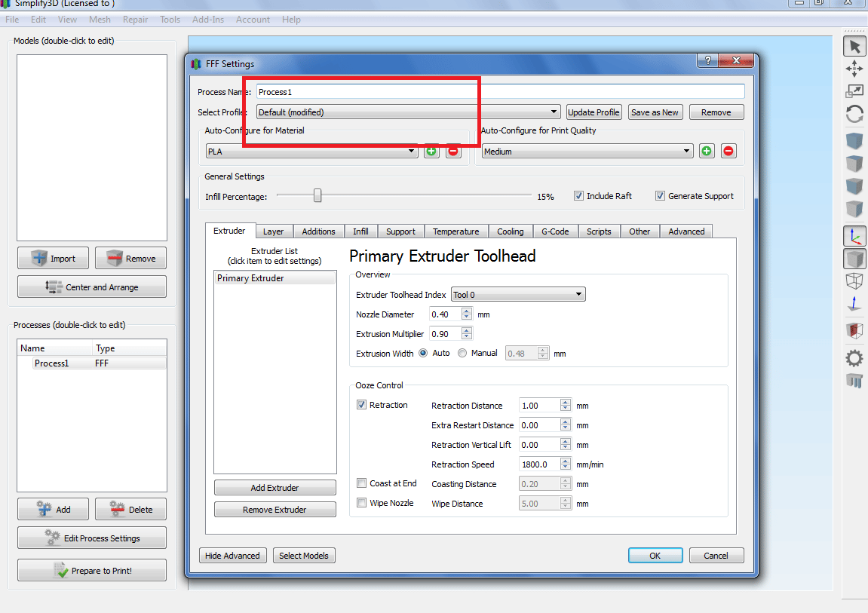Click the Infill Percentage slider handle
Image resolution: width=868 pixels, height=613 pixels.
click(x=317, y=195)
